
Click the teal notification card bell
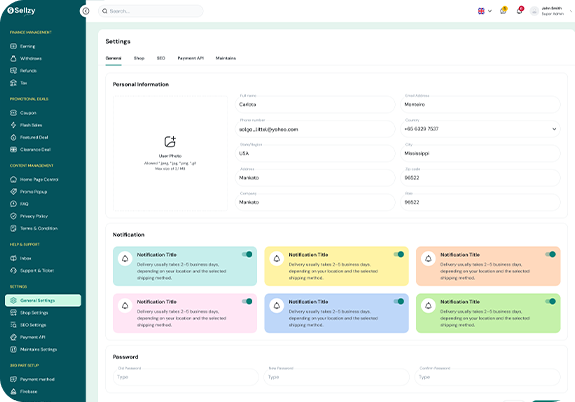pos(125,259)
